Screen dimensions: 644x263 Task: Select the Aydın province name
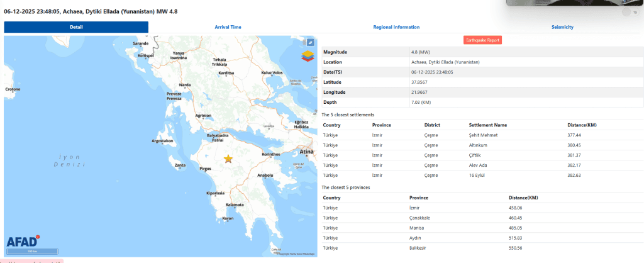(x=415, y=238)
